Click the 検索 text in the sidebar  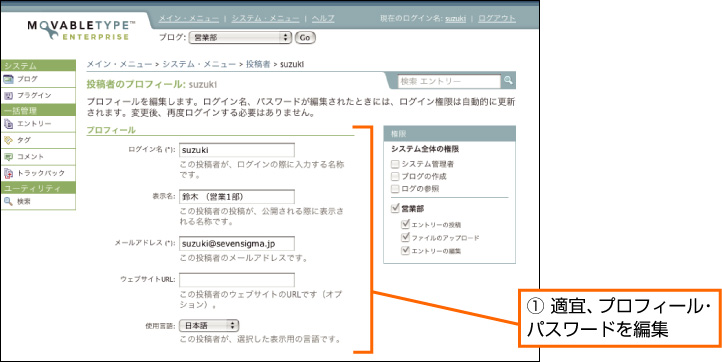point(24,201)
